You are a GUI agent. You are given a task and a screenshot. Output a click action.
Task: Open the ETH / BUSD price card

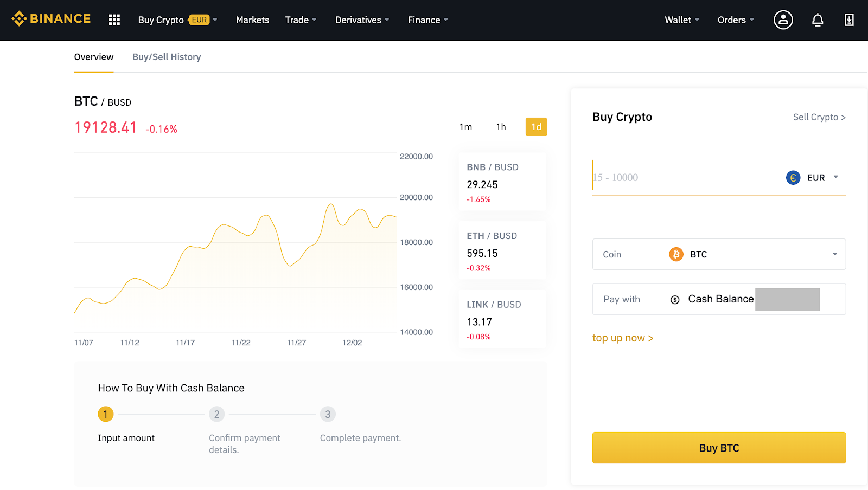click(502, 250)
